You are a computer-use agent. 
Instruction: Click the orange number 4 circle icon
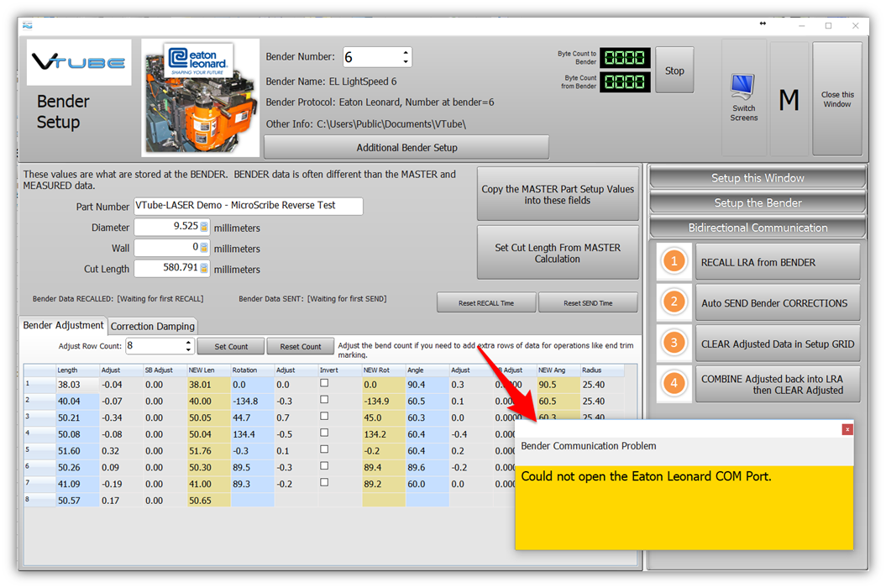coord(674,385)
